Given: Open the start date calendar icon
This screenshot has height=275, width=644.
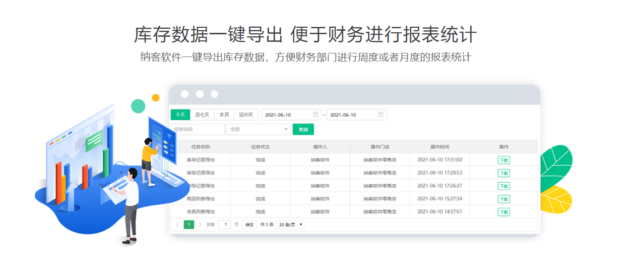Looking at the screenshot, I should pyautogui.click(x=315, y=115).
